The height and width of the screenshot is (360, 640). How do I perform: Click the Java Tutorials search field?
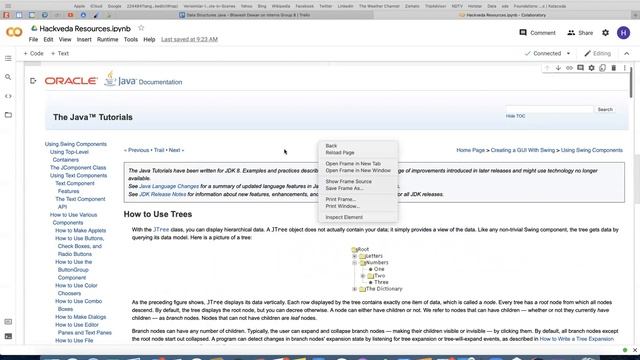click(549, 109)
